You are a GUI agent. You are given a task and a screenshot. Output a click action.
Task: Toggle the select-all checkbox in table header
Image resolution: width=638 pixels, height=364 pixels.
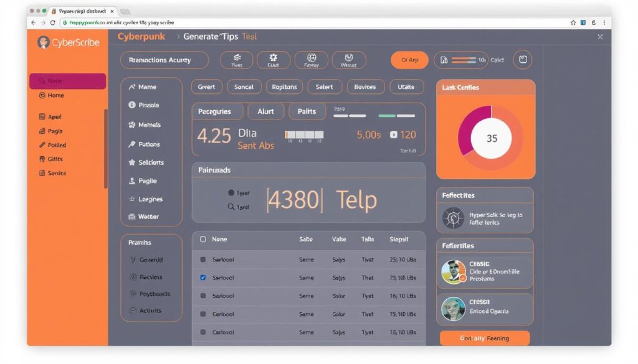click(x=203, y=239)
